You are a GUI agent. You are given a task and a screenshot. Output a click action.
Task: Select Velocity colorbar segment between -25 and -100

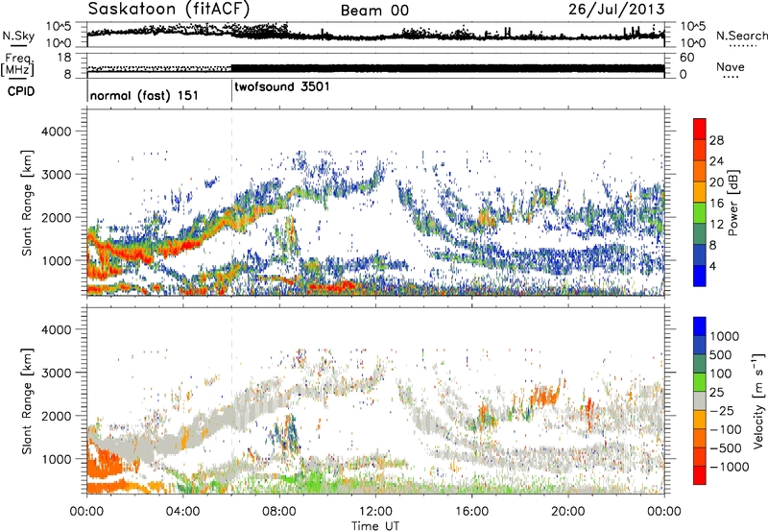pyautogui.click(x=700, y=420)
